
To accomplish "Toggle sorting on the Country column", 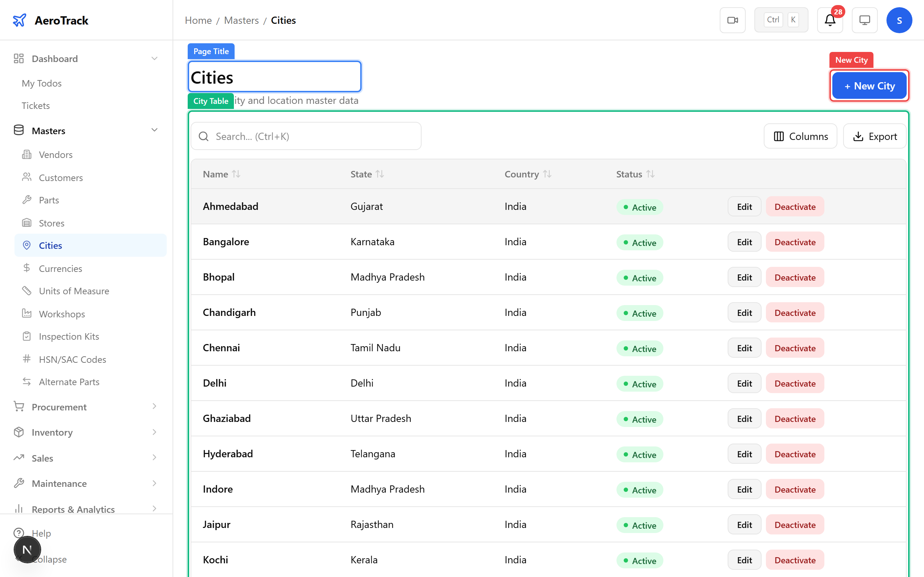I will pos(548,174).
